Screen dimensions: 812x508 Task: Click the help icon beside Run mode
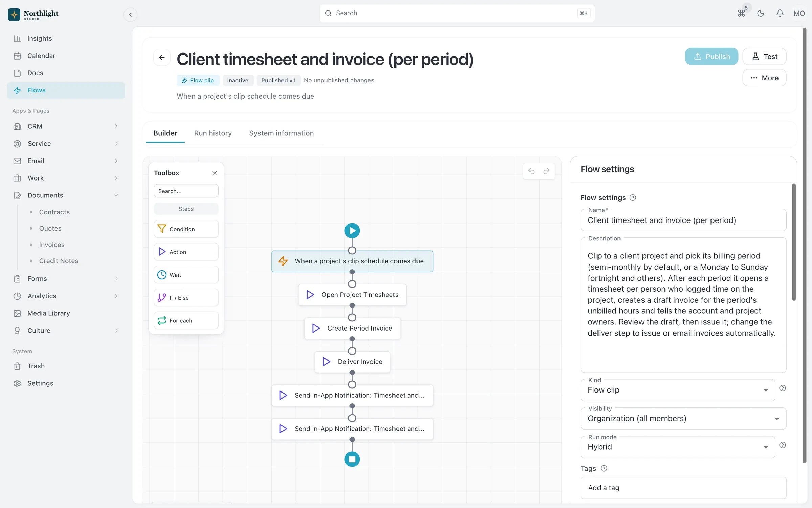[x=783, y=445]
